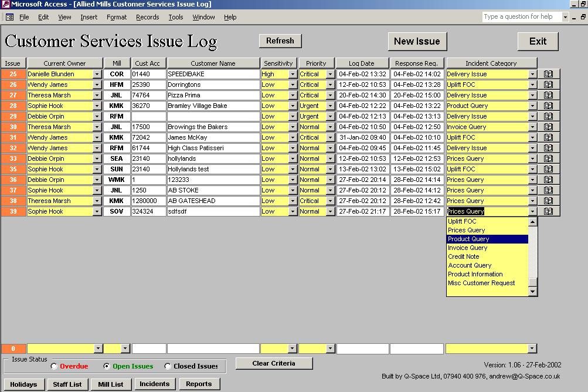Open the Records menu

click(x=147, y=17)
